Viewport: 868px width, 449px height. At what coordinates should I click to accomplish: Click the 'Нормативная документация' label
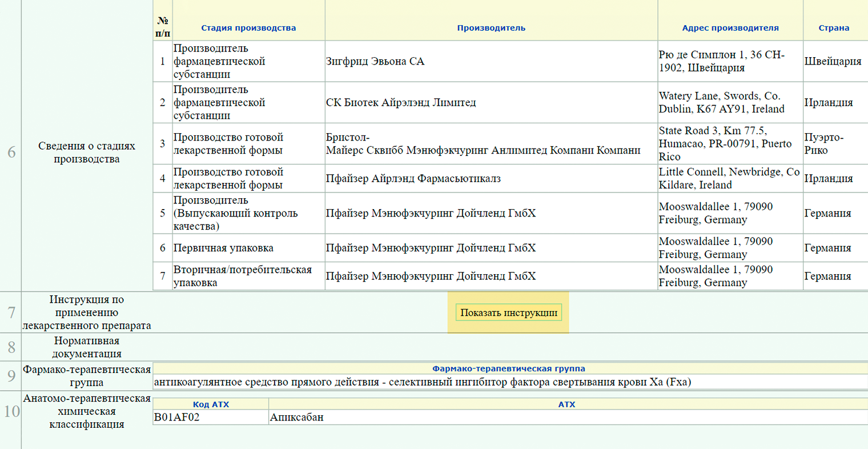coord(87,347)
